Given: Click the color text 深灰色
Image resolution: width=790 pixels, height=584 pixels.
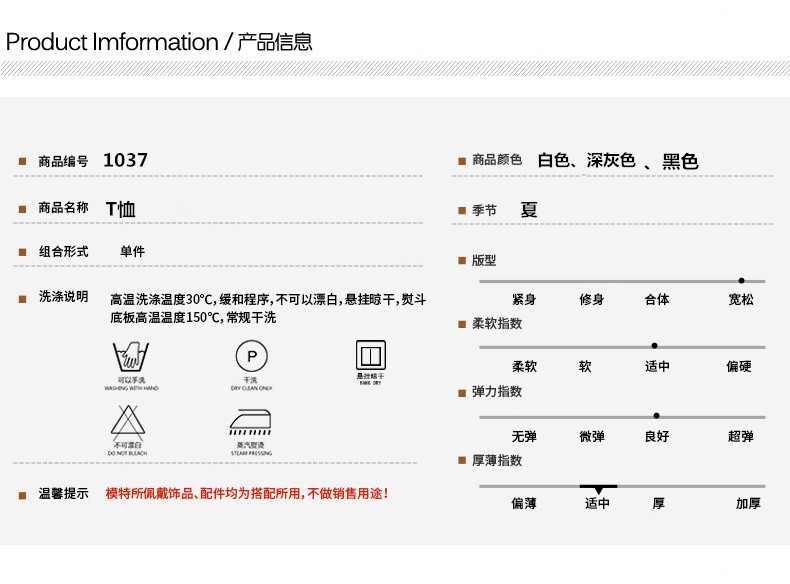Looking at the screenshot, I should click(x=611, y=160).
